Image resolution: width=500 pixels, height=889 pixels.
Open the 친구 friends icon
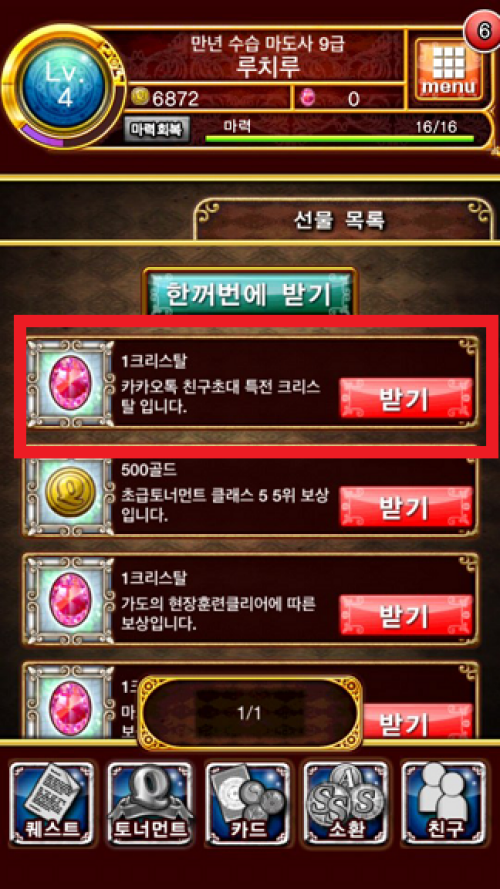tap(444, 803)
